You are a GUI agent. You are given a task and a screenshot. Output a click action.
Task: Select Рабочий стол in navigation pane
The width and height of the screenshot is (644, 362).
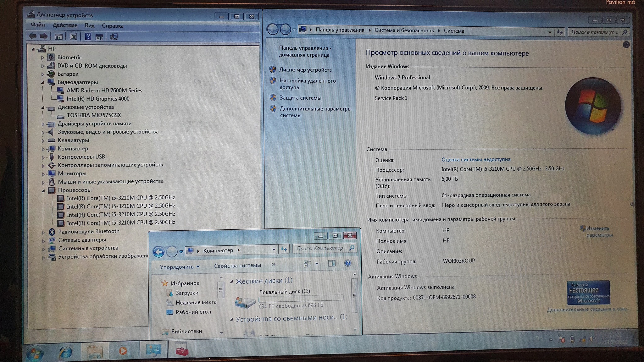pos(193,312)
